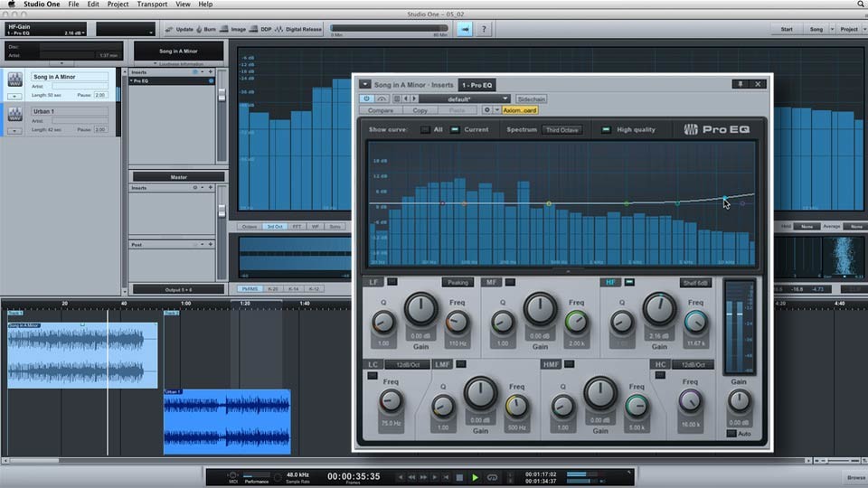Open the Apple menu

click(11, 4)
